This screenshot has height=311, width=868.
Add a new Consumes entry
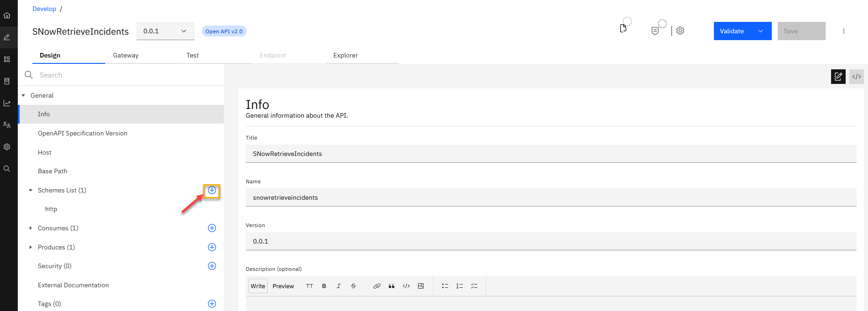coord(212,228)
